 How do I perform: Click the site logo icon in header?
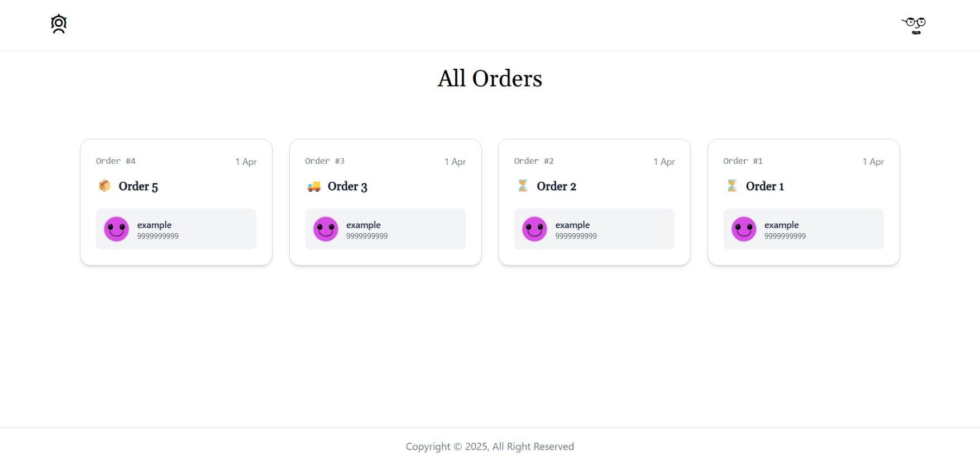(x=59, y=24)
